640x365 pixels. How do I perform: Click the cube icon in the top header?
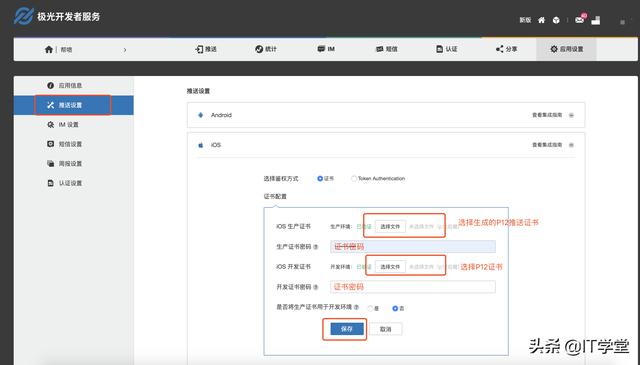(556, 20)
